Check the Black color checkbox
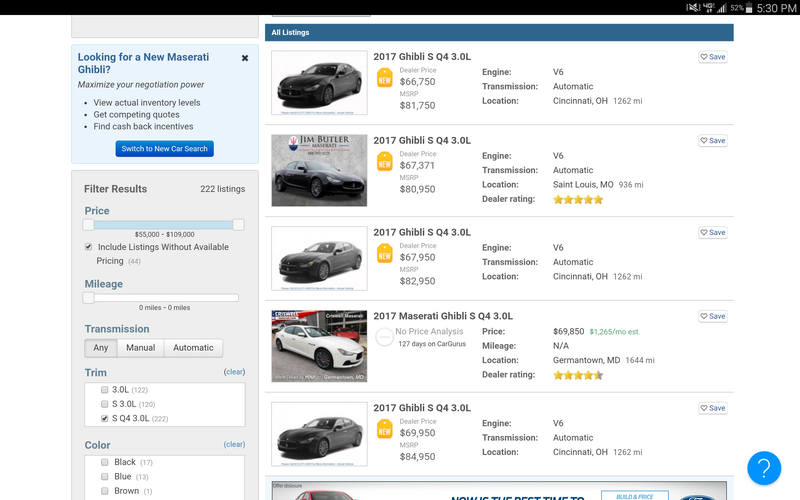 point(105,462)
